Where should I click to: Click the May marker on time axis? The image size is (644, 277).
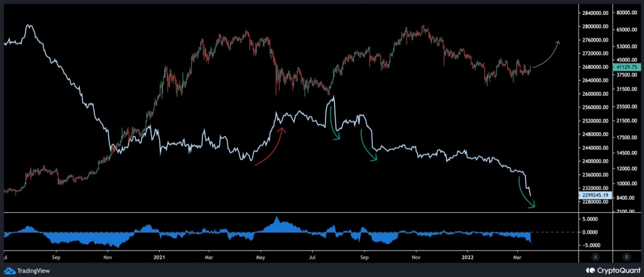(x=260, y=257)
